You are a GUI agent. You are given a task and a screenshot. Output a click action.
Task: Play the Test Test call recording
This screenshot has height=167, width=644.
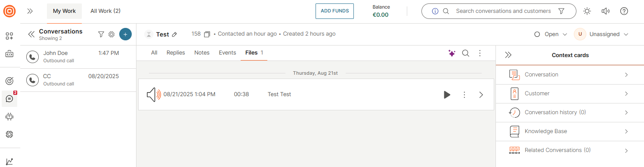coord(447,94)
